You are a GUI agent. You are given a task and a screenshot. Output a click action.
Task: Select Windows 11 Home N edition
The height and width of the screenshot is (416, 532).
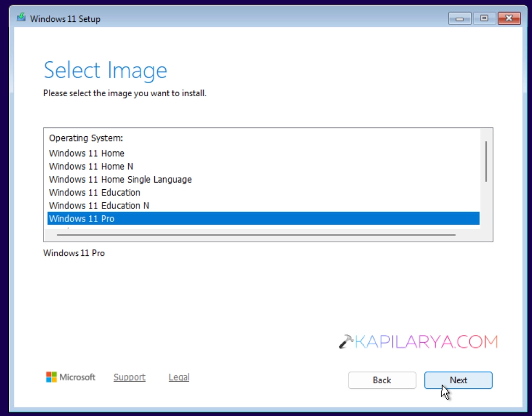tap(263, 166)
